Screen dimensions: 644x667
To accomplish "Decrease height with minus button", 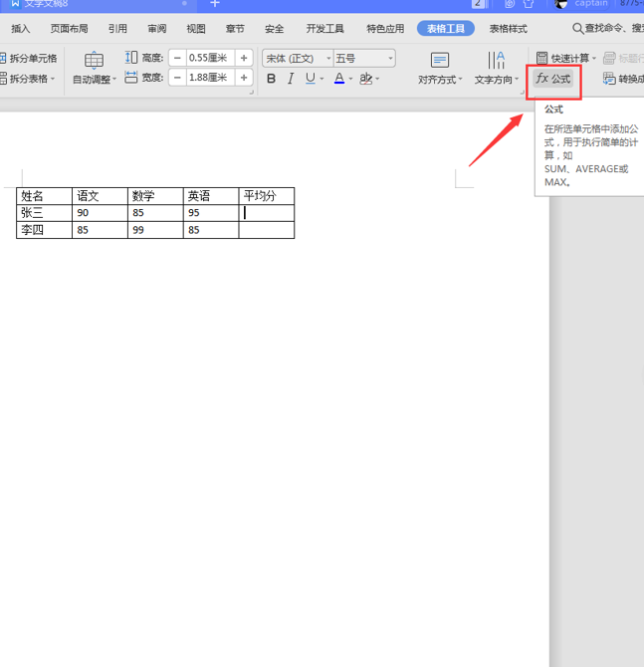I will click(x=178, y=58).
